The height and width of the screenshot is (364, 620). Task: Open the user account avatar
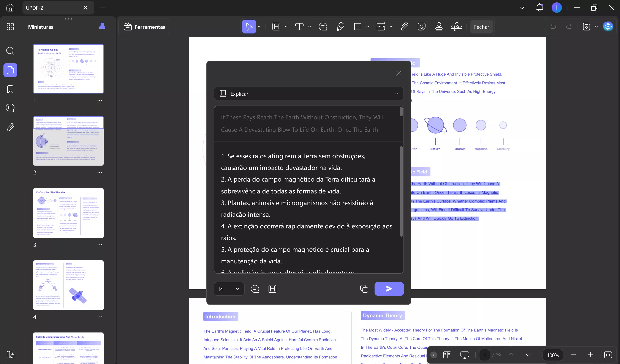[557, 8]
